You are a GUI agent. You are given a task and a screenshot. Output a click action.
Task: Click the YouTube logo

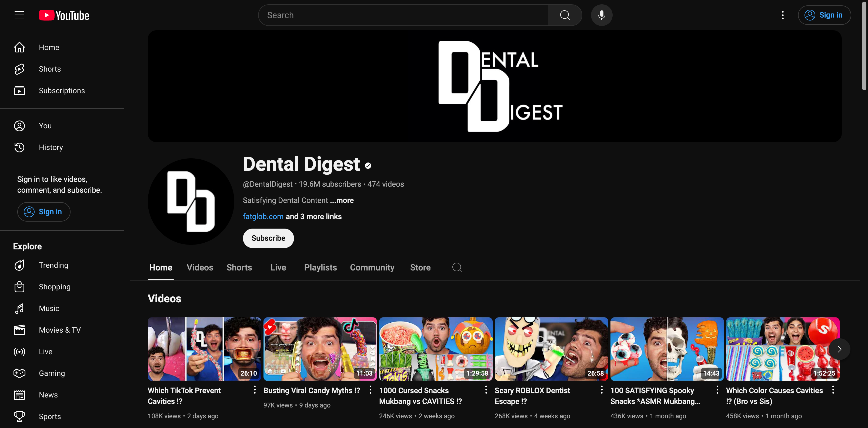click(x=64, y=15)
